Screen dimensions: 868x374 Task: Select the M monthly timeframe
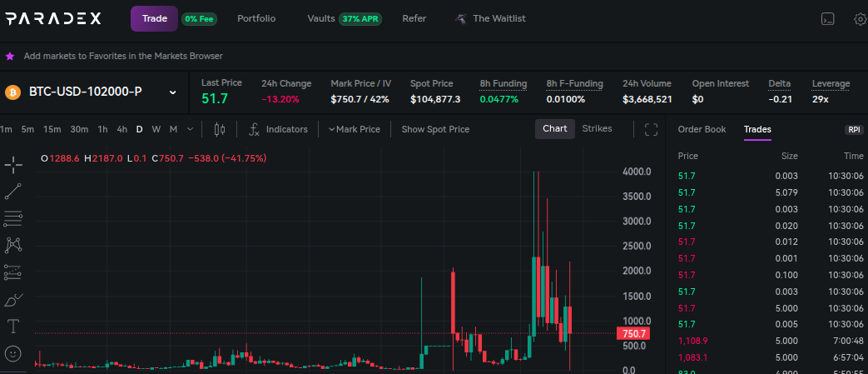pyautogui.click(x=173, y=129)
